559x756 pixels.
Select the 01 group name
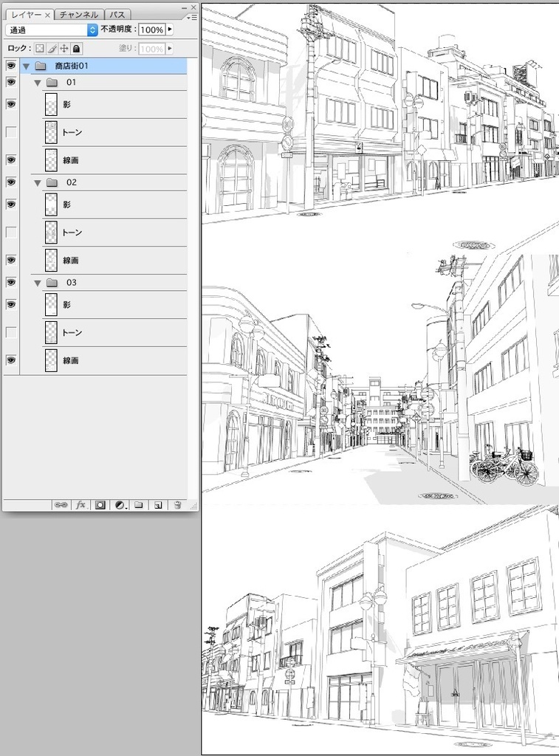coord(72,83)
